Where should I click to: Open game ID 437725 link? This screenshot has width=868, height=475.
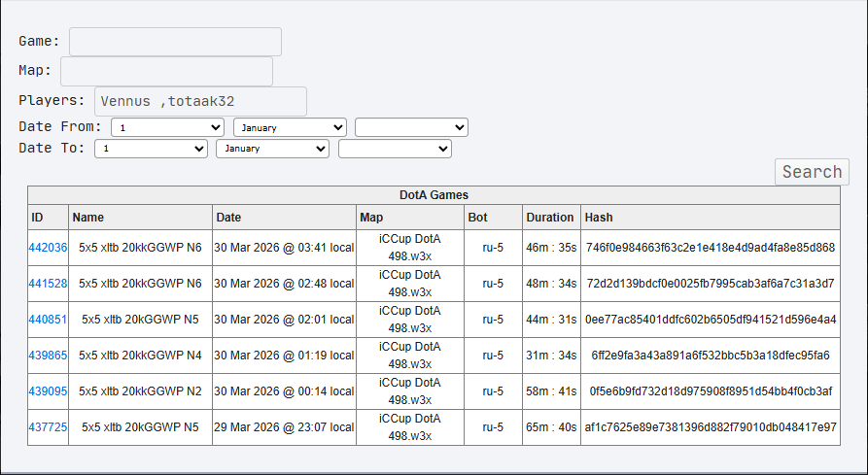tap(48, 427)
